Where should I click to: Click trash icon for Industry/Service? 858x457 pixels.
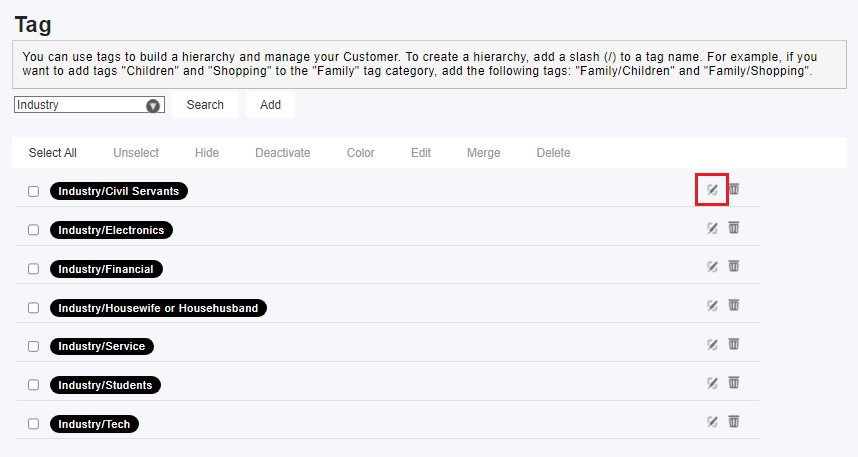tap(734, 344)
